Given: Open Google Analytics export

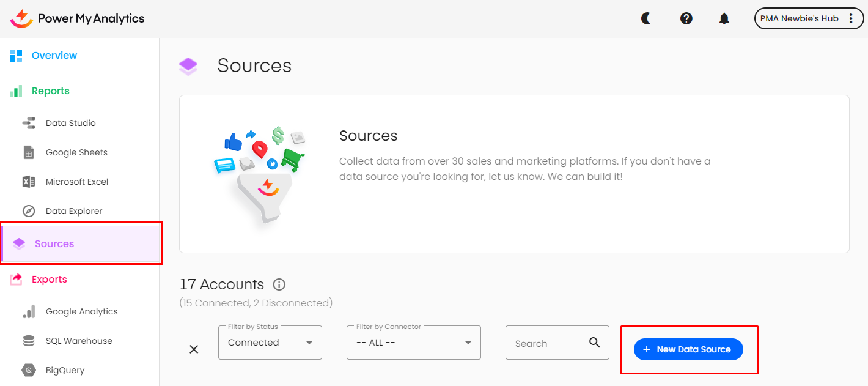Looking at the screenshot, I should pyautogui.click(x=81, y=311).
